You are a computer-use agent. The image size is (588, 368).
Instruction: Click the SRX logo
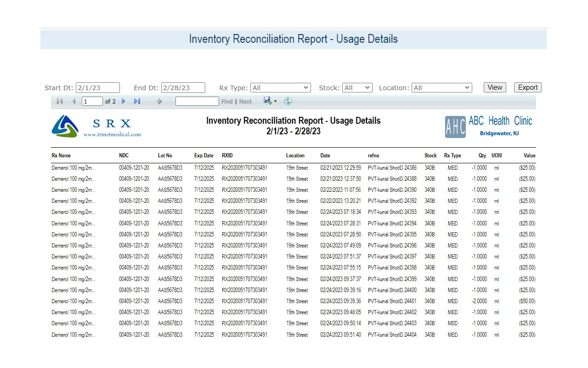click(65, 126)
